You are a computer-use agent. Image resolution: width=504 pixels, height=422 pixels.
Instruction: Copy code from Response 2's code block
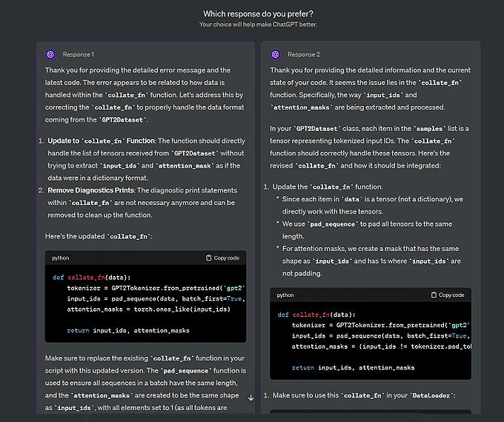coord(448,295)
